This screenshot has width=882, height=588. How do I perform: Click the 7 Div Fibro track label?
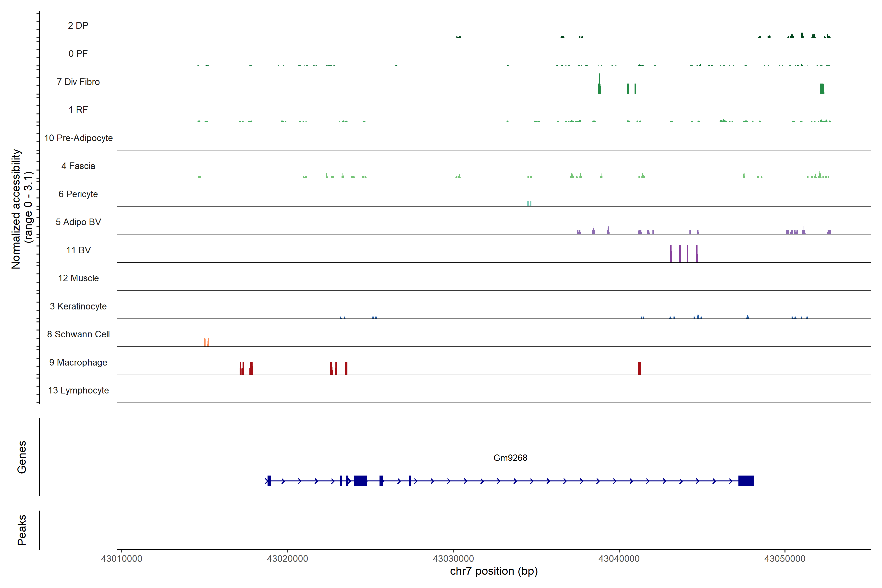coord(78,82)
